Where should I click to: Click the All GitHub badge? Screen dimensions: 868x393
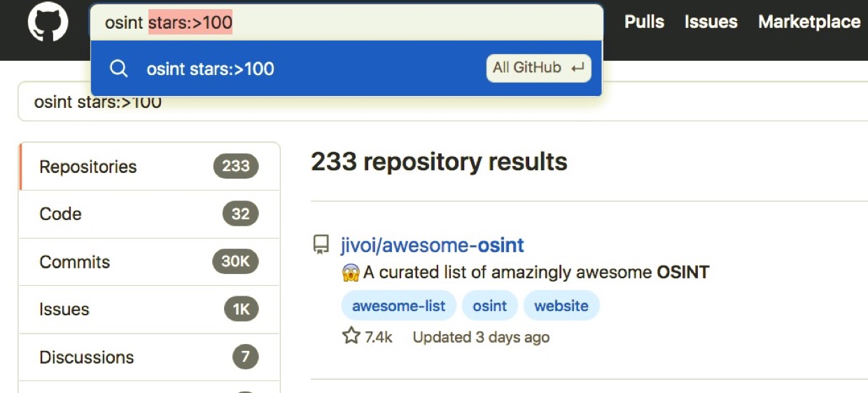click(538, 68)
